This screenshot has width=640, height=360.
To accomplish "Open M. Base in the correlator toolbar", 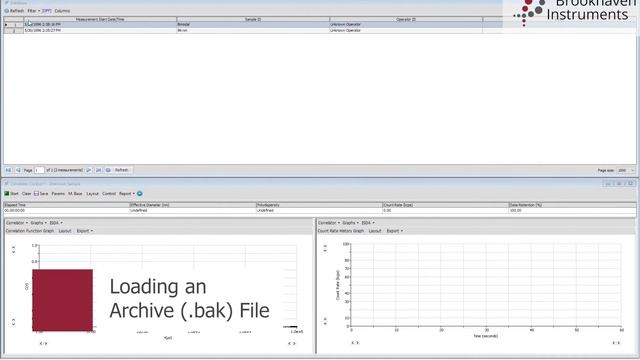I will pyautogui.click(x=75, y=193).
